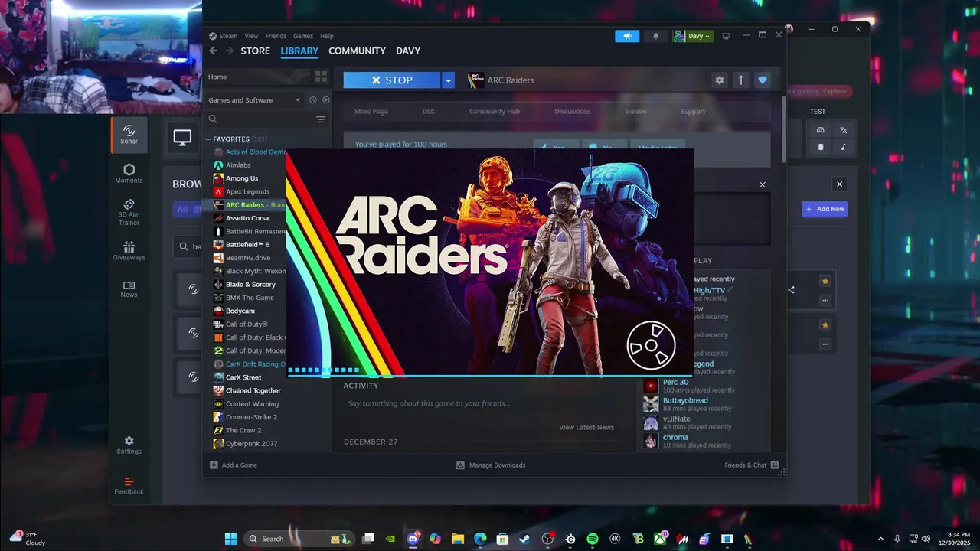Open the Discussions link

[573, 112]
